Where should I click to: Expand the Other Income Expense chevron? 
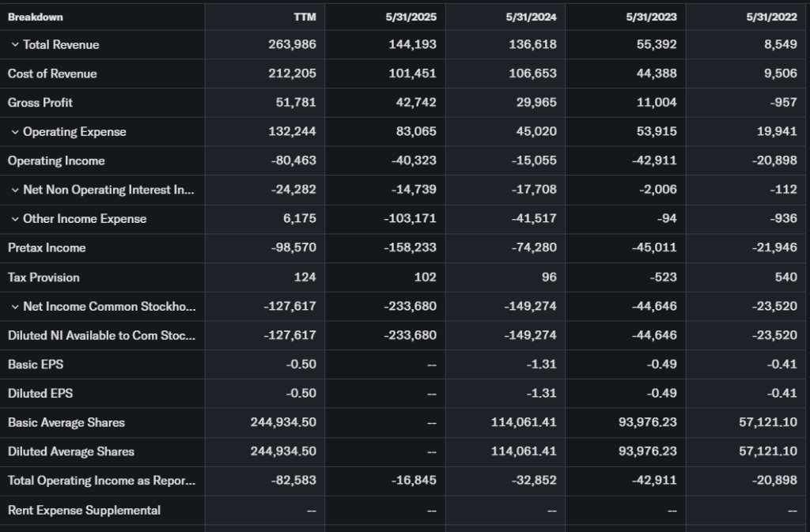click(14, 219)
